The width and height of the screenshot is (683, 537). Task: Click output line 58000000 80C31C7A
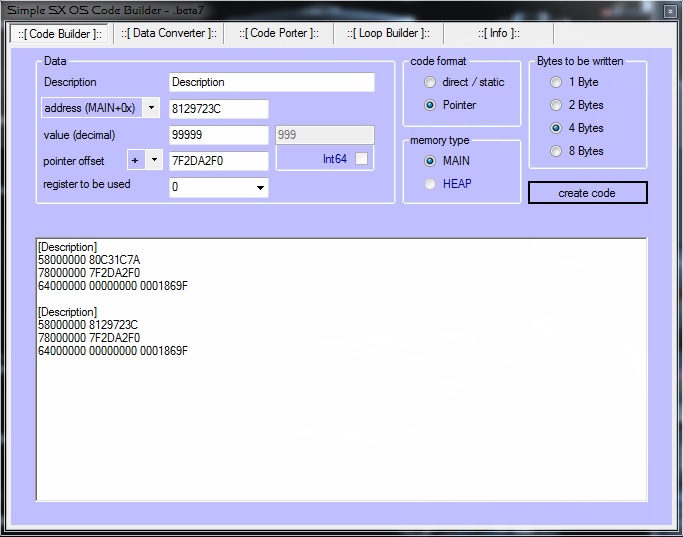pos(89,260)
